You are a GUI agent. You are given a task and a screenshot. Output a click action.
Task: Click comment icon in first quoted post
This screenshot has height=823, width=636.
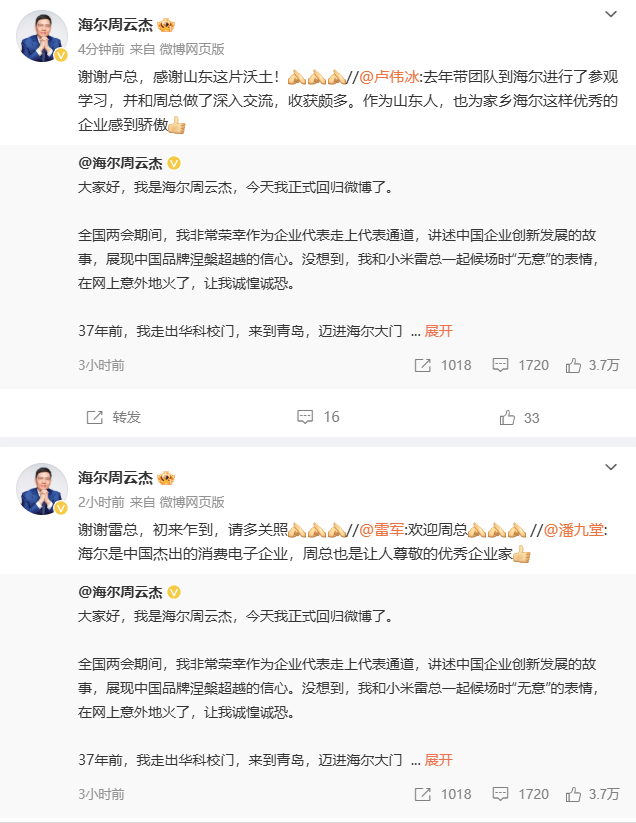click(500, 365)
